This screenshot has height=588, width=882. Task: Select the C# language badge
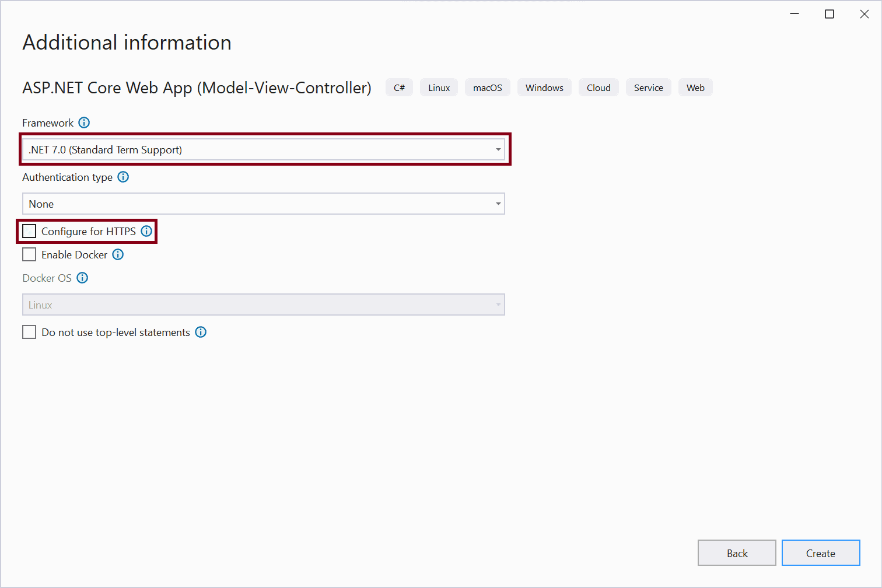pos(399,87)
